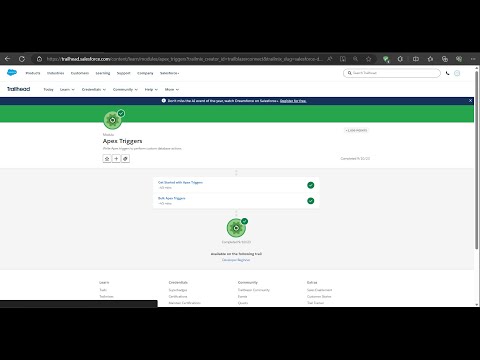Reload the page with the refresh icon
This screenshot has width=480, height=360.
[22, 59]
